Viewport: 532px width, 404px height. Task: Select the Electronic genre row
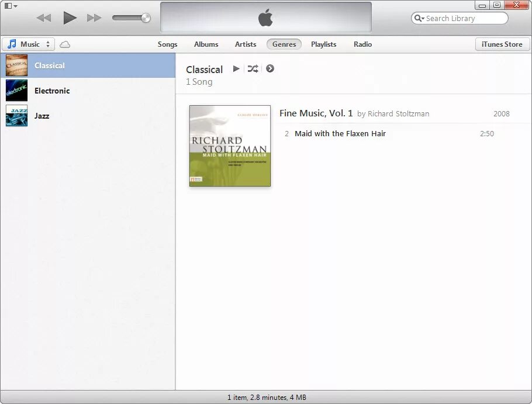pyautogui.click(x=88, y=91)
